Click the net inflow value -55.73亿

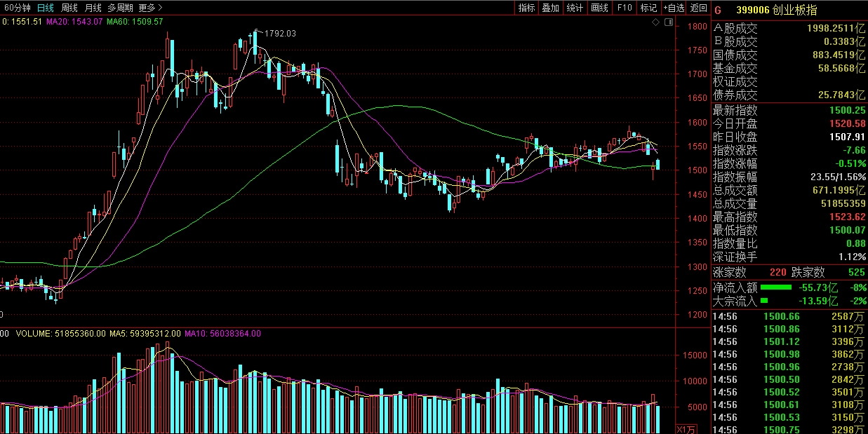point(819,287)
